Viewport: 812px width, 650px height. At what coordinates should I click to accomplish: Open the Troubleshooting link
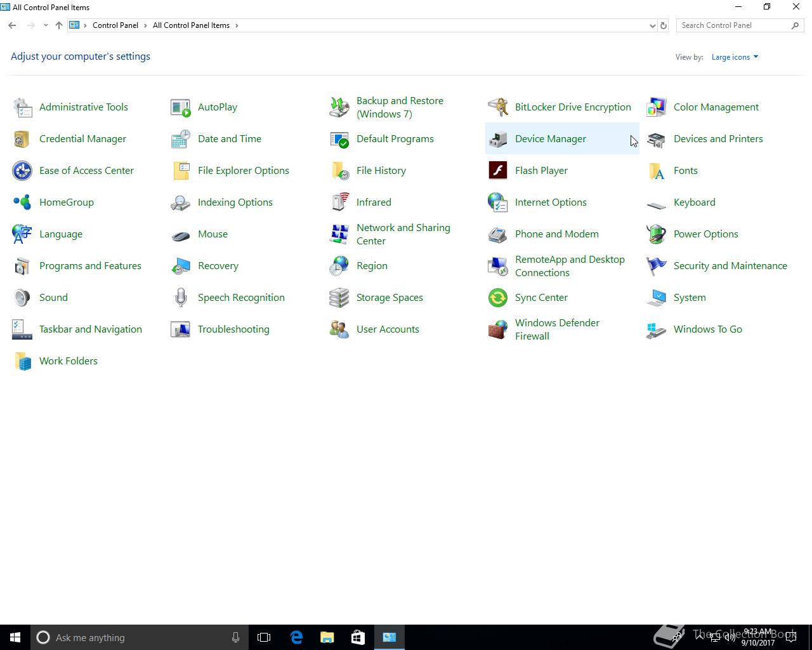[x=233, y=329]
